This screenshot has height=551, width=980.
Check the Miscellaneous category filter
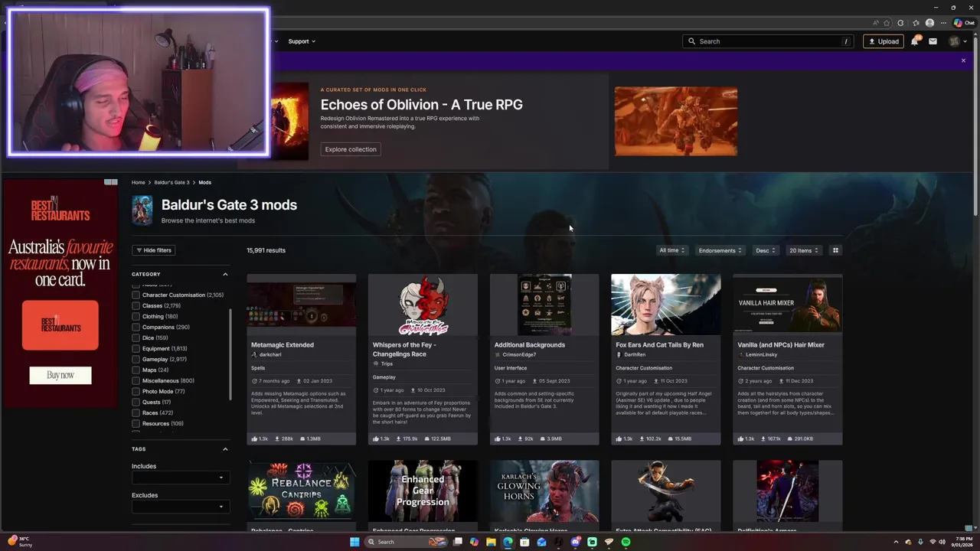[136, 380]
